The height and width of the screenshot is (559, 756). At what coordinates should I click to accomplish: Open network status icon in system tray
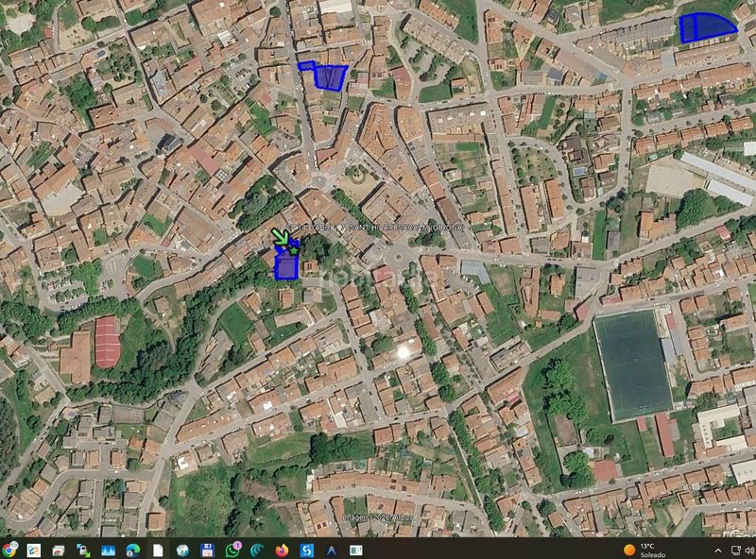click(736, 551)
